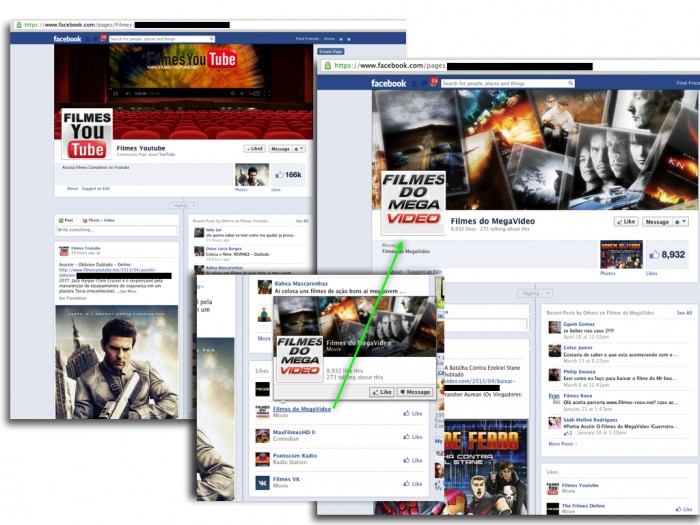Expand More Posts on MegaVideo page
Screen dimensions: 700x525
pyautogui.click(x=562, y=444)
